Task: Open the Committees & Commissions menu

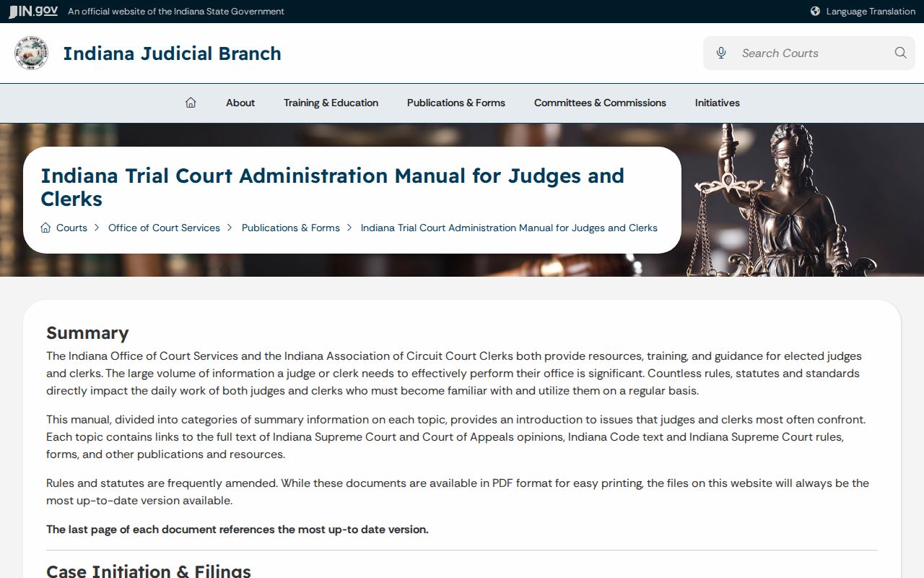Action: (x=600, y=103)
